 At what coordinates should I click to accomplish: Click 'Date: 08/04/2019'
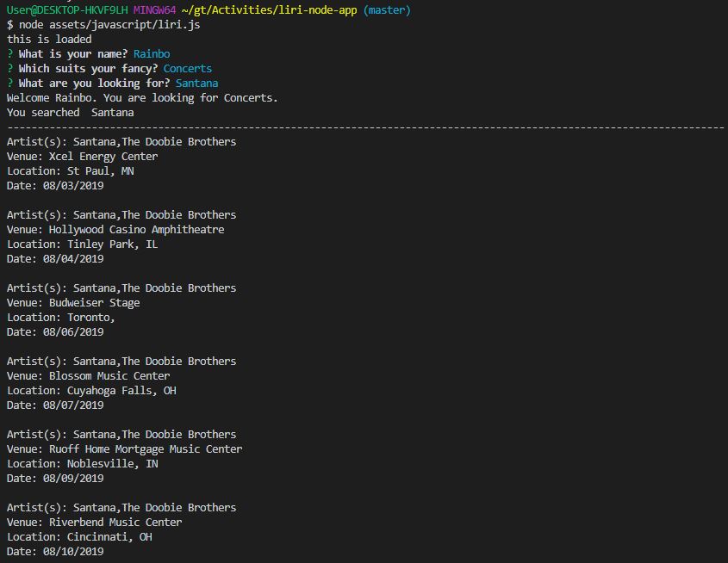tap(55, 259)
